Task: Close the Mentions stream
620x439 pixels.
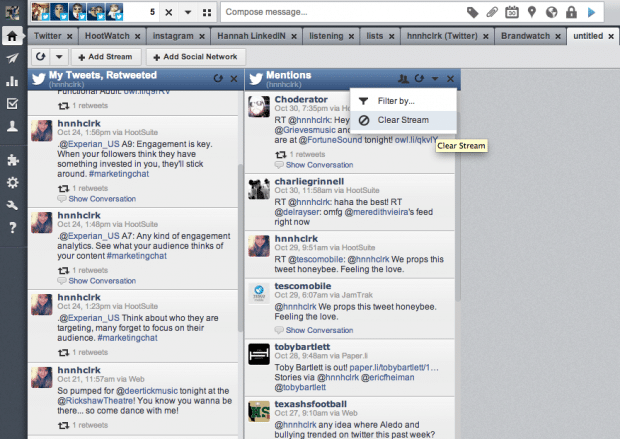Action: tap(450, 79)
